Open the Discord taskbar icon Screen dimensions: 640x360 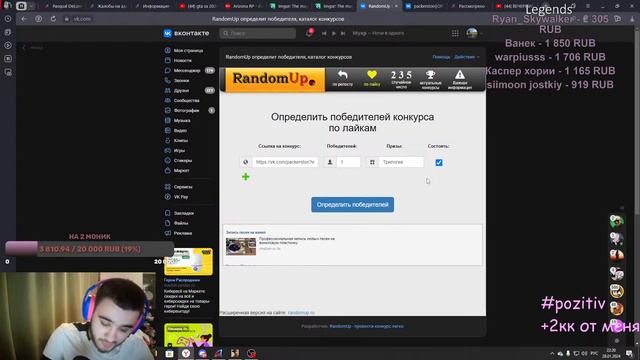(202, 353)
